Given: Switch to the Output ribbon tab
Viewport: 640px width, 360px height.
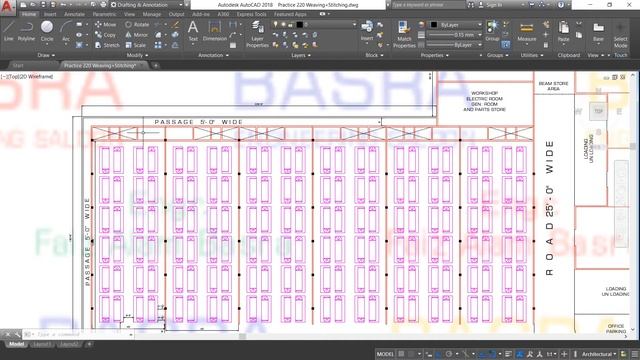Looking at the screenshot, I should coord(176,14).
